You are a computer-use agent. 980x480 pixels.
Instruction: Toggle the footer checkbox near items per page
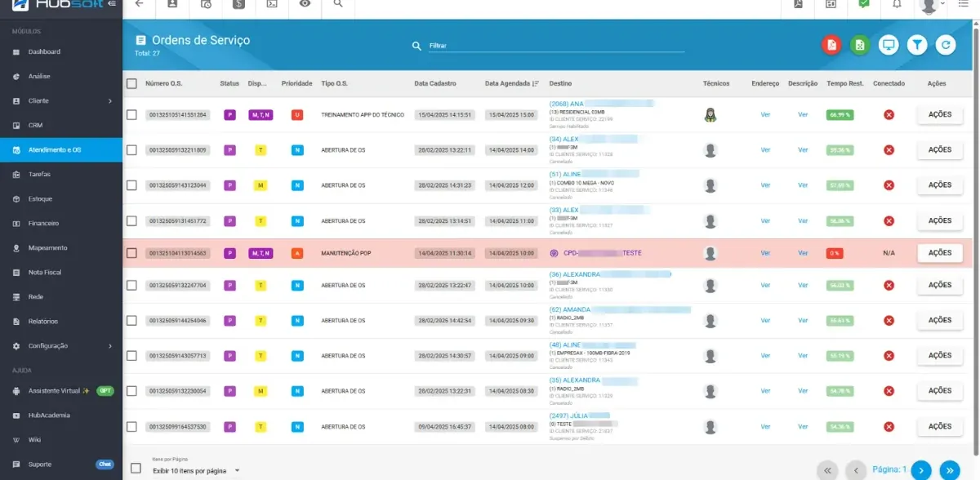click(136, 469)
